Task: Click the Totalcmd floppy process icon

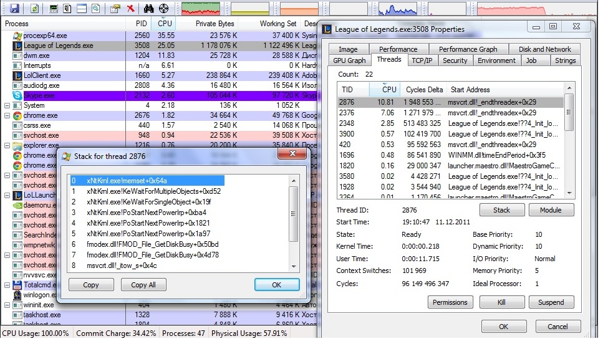Action: [17, 285]
